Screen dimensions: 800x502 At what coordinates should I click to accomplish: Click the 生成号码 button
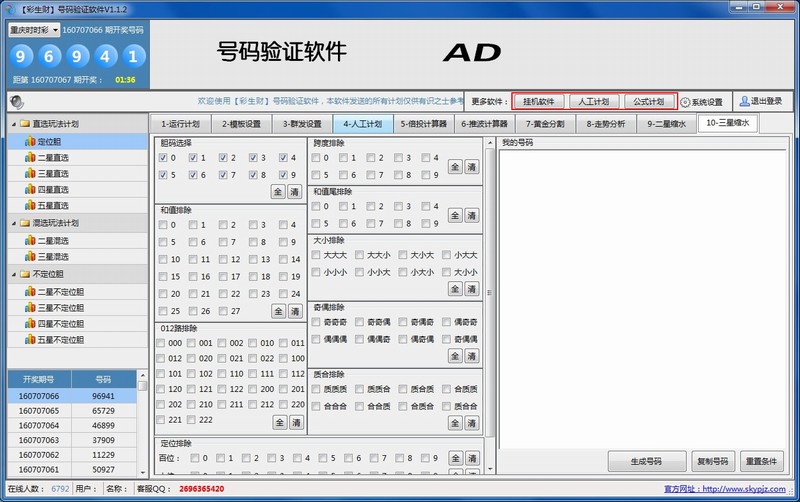[648, 461]
